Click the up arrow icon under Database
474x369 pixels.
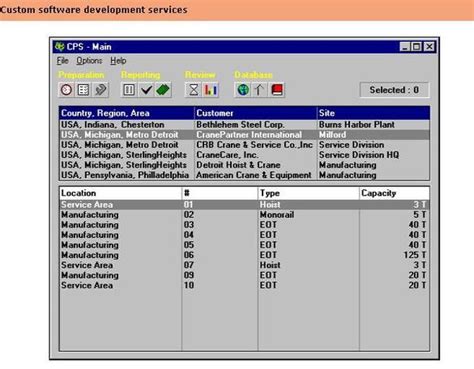[260, 90]
